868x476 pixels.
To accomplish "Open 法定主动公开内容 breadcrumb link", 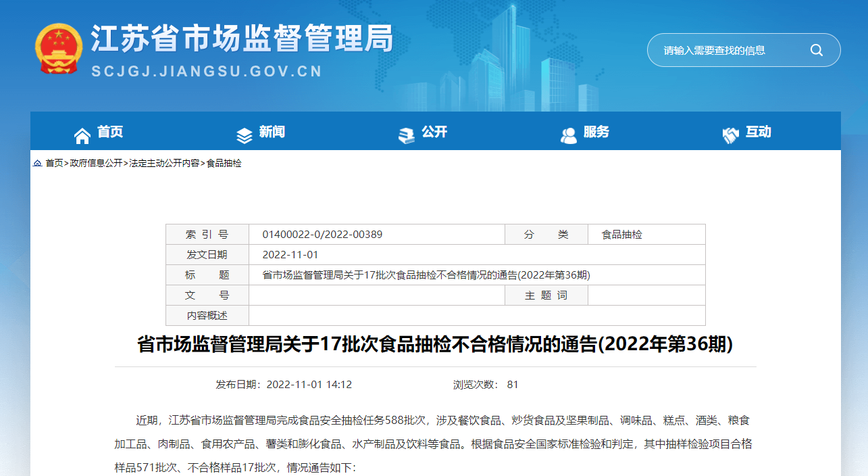I will point(164,163).
